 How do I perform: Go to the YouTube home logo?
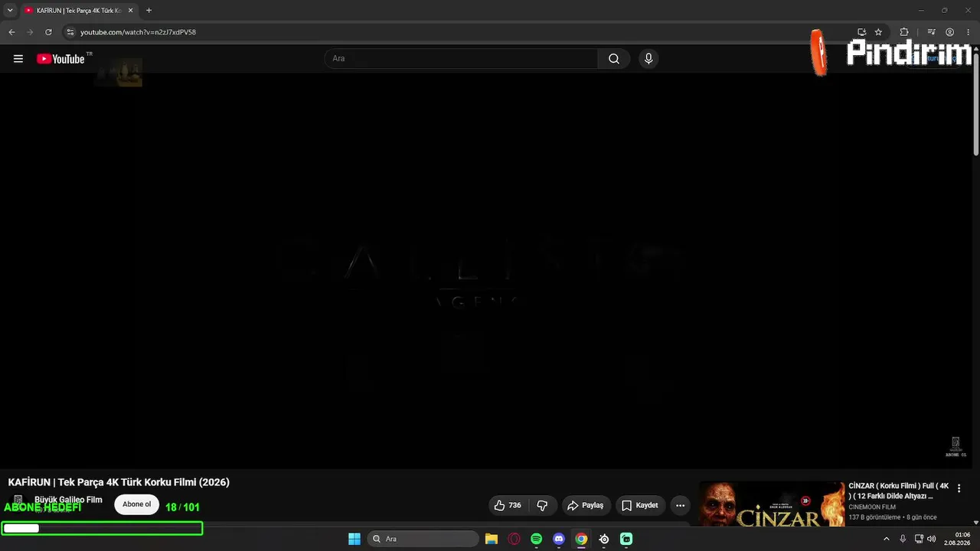click(60, 59)
